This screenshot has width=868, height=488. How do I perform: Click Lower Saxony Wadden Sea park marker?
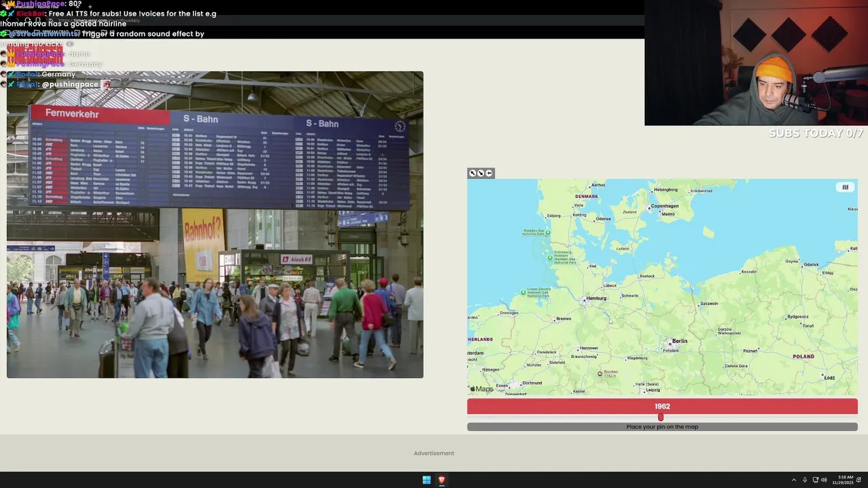523,292
